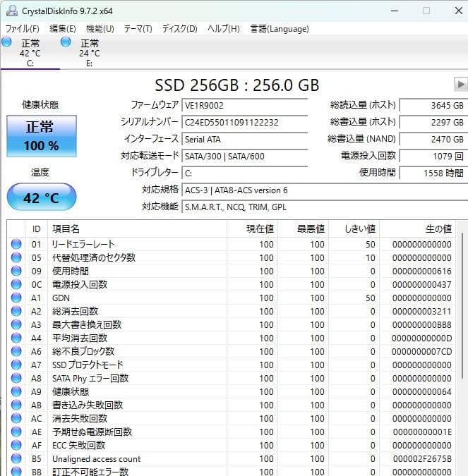Click status icon for SATA Phy エラー回数 row

point(16,378)
